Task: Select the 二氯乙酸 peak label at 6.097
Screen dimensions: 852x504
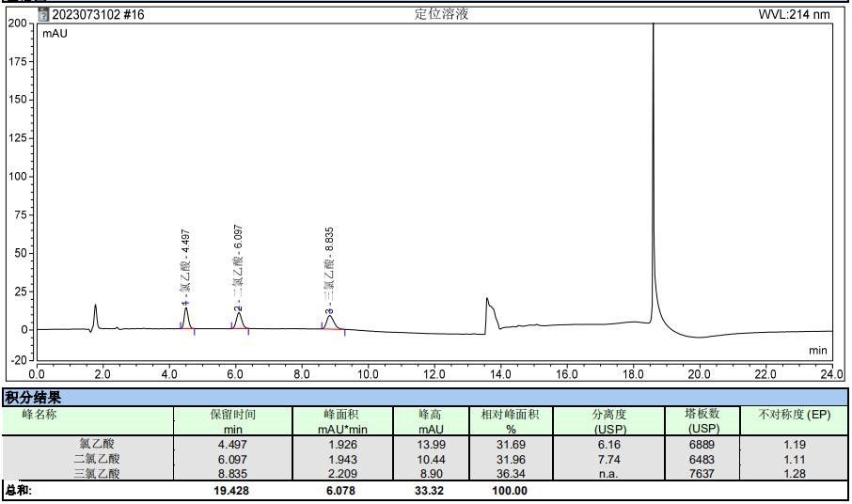Action: [x=239, y=268]
